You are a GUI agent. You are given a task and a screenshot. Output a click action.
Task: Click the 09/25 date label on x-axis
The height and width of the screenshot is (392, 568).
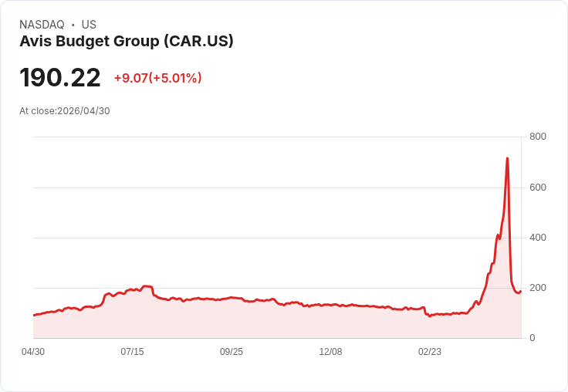pos(232,352)
